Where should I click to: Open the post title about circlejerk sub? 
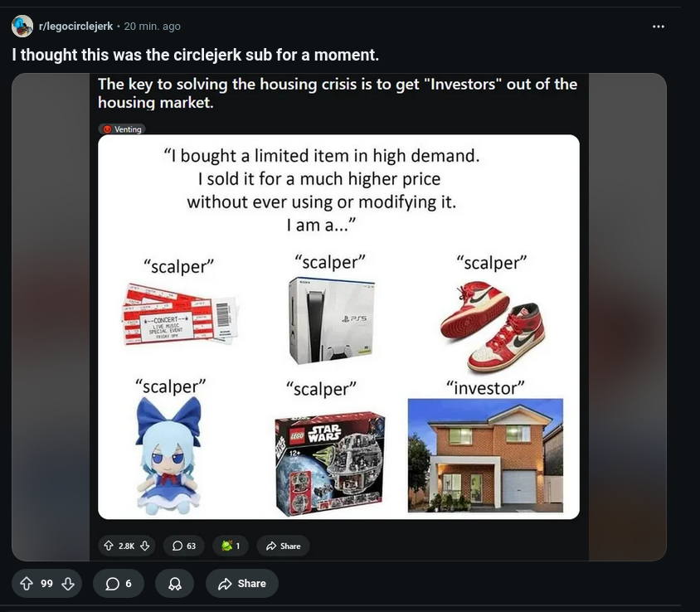coord(195,55)
